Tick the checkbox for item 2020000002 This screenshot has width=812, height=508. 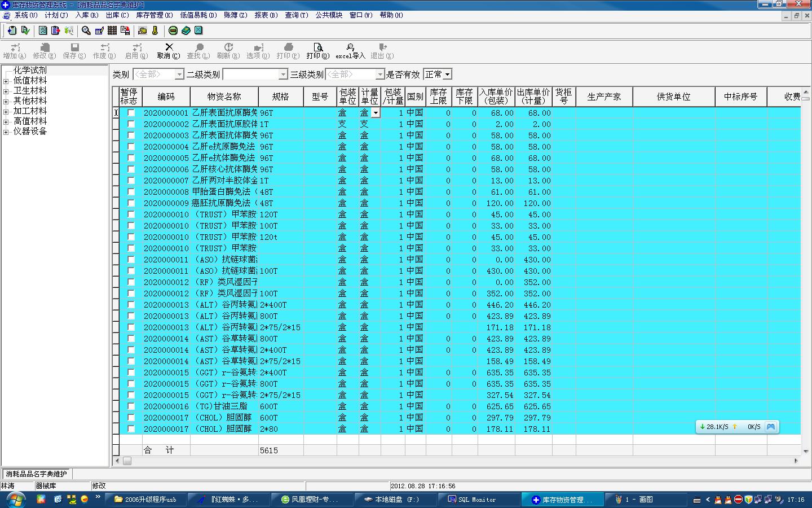[131, 124]
